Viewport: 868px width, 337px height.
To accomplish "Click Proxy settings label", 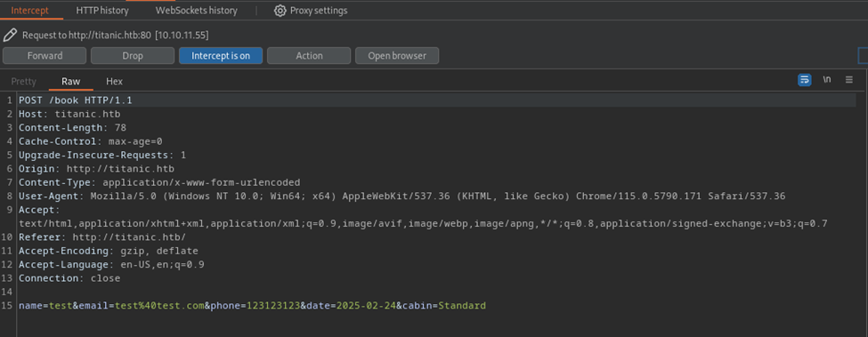I will coord(319,11).
